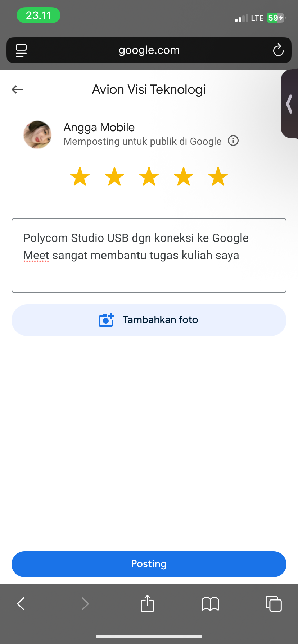The height and width of the screenshot is (644, 298).
Task: Tap the google.com address bar
Action: point(149,50)
